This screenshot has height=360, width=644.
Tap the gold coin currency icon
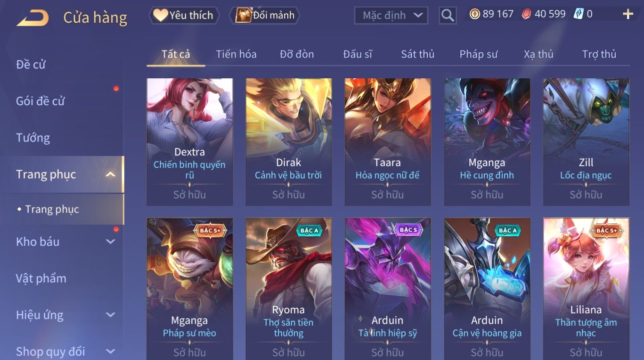(475, 14)
